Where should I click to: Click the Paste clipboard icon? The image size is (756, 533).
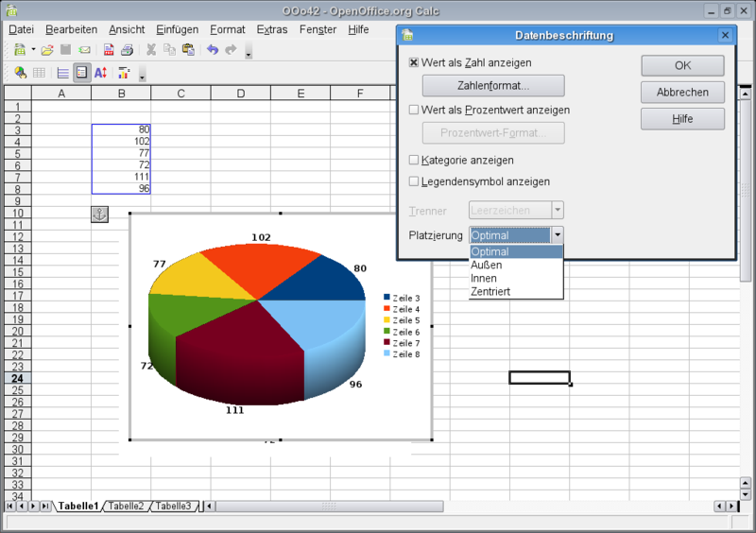click(188, 49)
